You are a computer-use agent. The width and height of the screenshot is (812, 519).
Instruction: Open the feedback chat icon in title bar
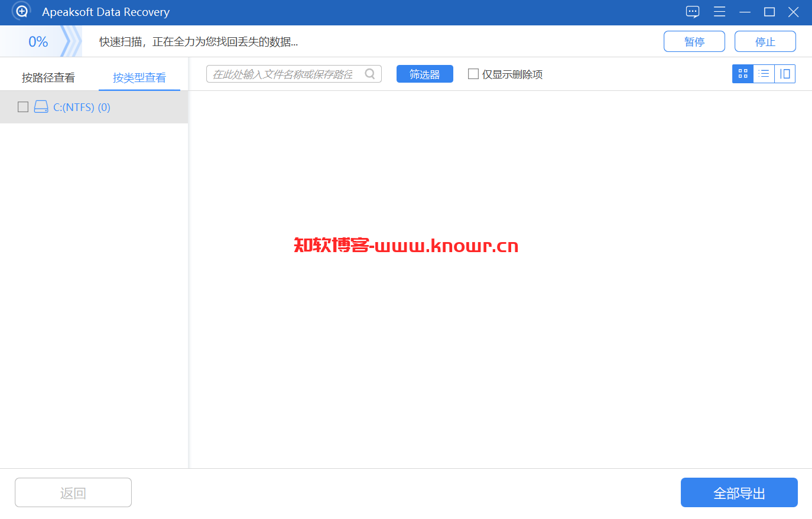(x=693, y=12)
